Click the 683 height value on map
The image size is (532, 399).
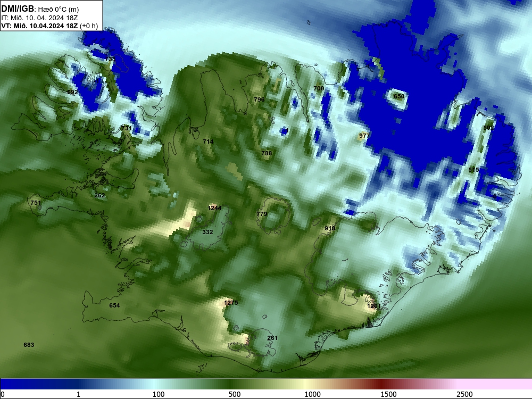pyautogui.click(x=29, y=345)
